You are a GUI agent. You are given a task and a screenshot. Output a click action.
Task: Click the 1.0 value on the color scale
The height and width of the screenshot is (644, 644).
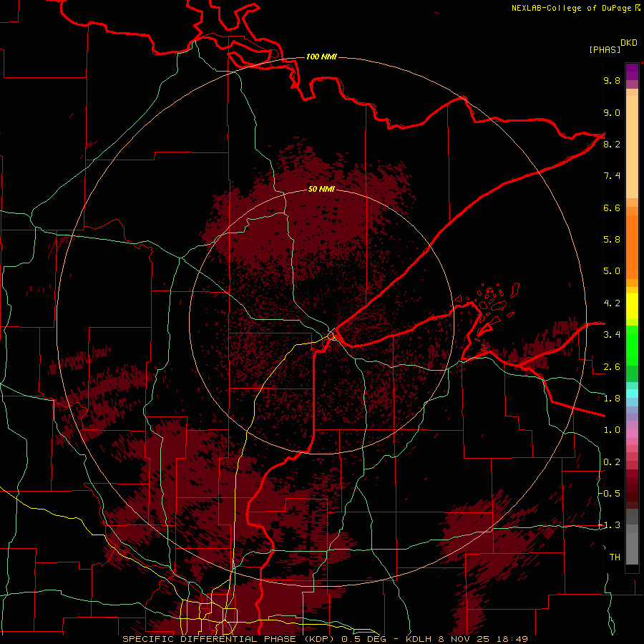click(x=612, y=430)
